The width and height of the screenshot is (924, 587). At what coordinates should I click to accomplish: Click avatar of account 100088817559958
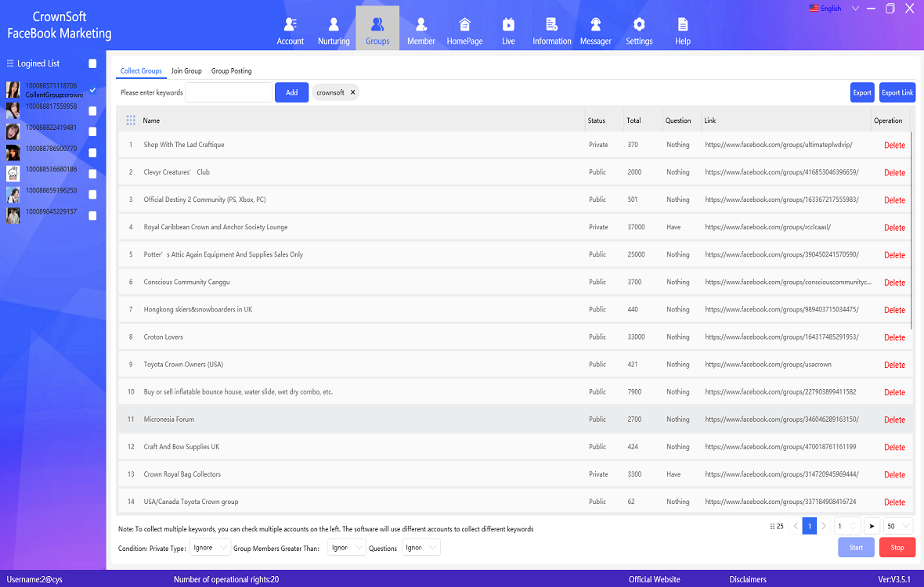13,110
